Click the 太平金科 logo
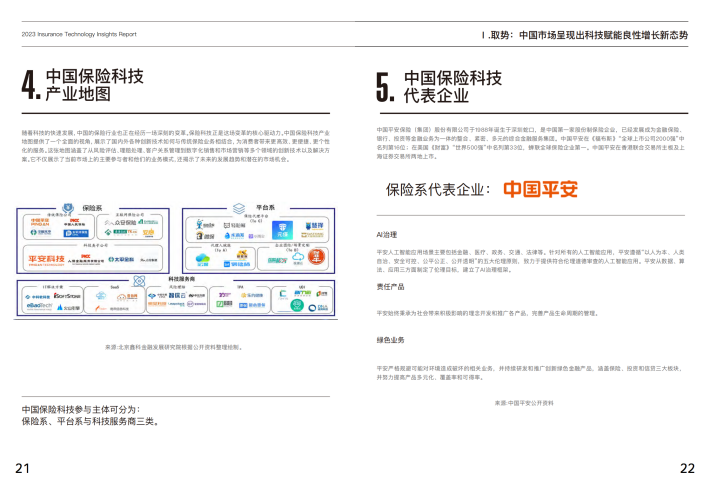Screen dimensions: 710x485 (121, 259)
